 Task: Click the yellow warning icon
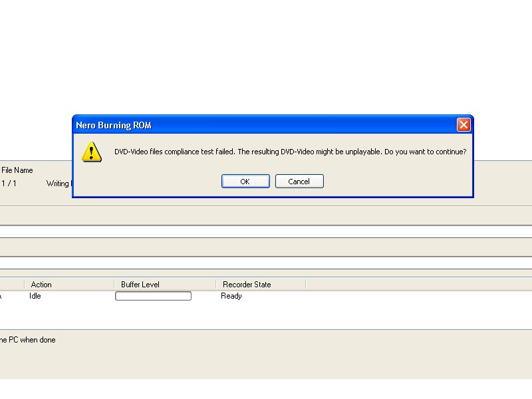pyautogui.click(x=92, y=152)
